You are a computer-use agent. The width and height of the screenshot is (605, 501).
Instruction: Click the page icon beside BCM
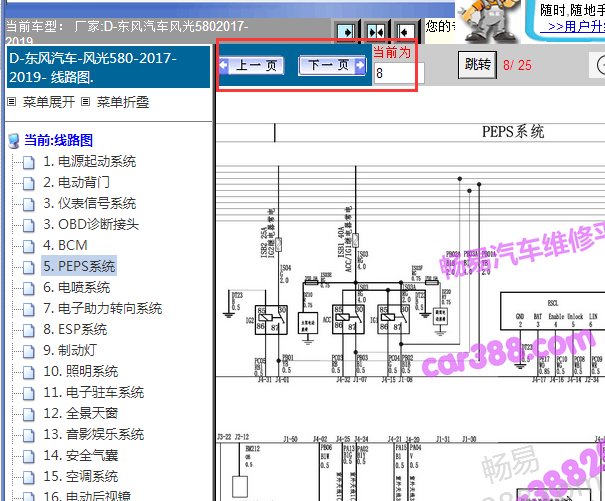click(29, 246)
